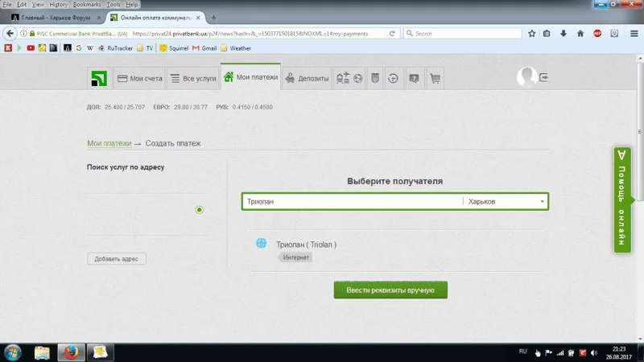Click the Adblock Plus ABP icon
Screen dimensions: 644x362
coord(597,34)
